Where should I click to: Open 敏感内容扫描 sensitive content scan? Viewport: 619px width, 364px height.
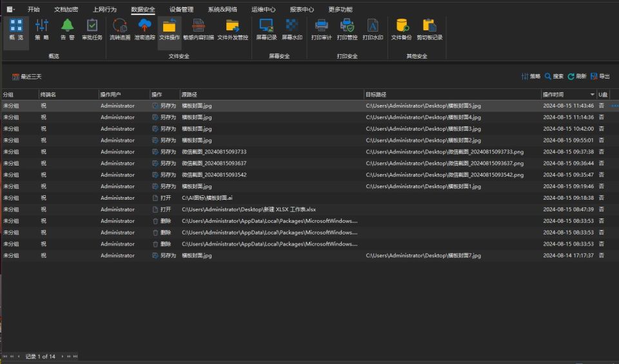pos(198,30)
